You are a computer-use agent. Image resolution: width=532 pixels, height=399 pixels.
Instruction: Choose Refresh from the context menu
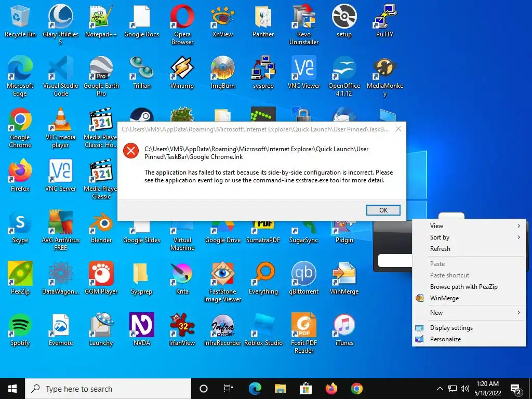469,249
